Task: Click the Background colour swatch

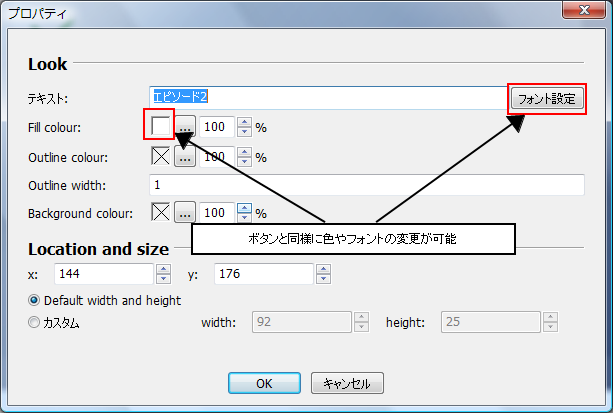Action: point(161,212)
